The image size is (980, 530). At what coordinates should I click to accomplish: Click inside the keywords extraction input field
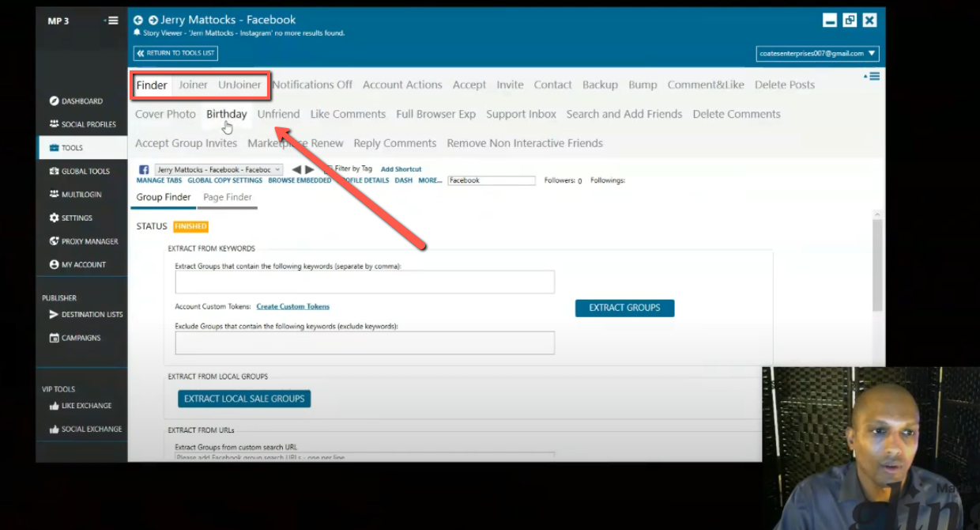[364, 282]
